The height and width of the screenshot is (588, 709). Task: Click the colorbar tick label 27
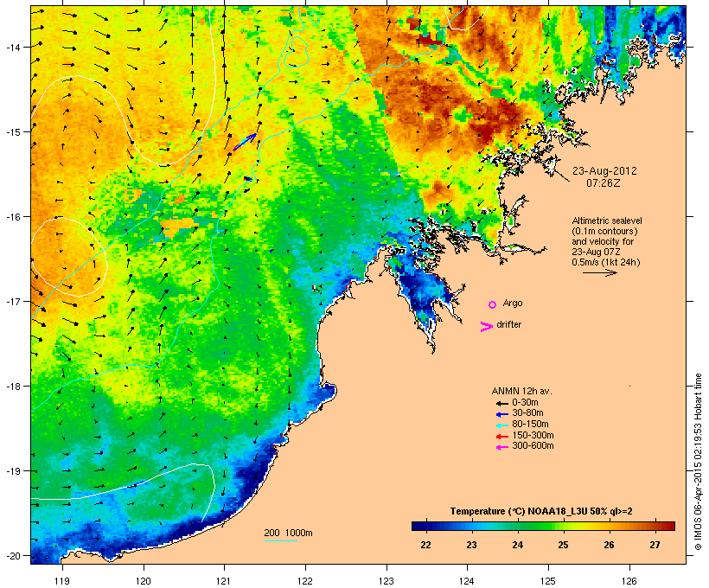coord(655,545)
